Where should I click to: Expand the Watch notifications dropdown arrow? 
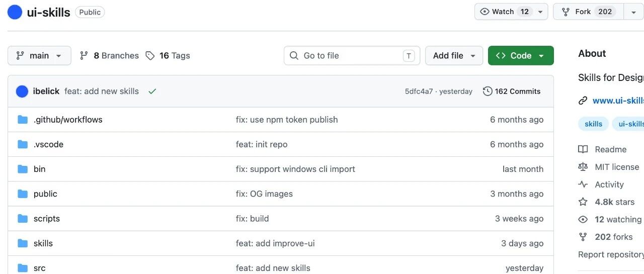tap(540, 12)
